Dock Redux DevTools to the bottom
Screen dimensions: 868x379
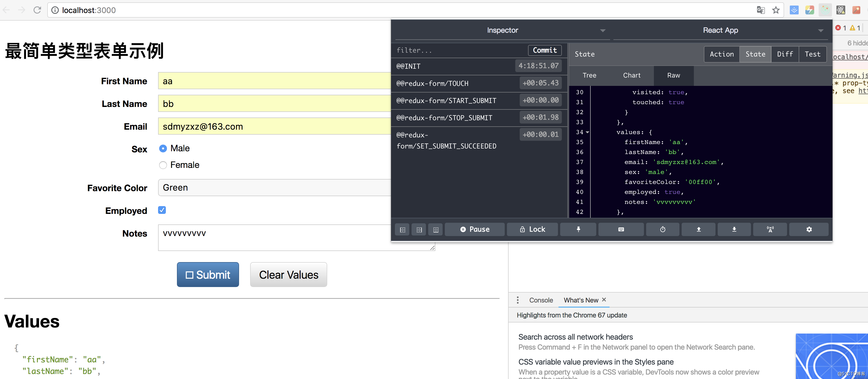click(x=435, y=230)
